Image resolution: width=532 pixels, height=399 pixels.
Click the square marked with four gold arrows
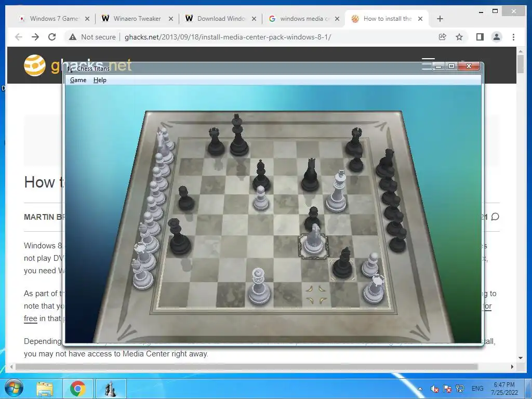(316, 294)
